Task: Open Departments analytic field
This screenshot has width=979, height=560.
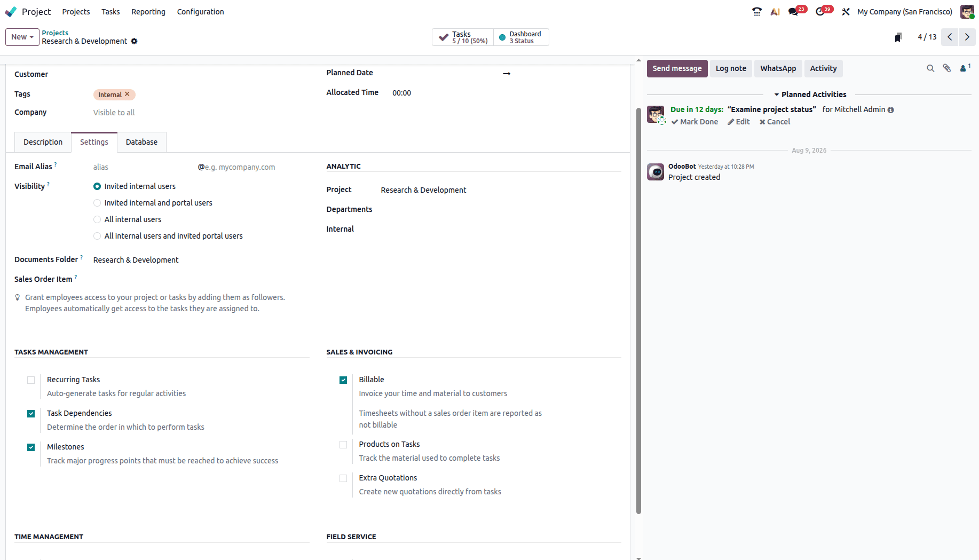Action: click(501, 209)
